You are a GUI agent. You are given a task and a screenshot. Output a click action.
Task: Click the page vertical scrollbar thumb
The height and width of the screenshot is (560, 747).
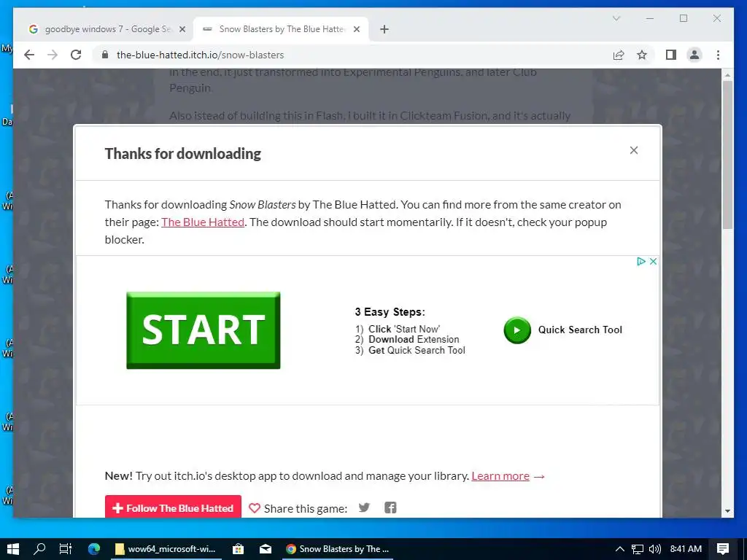pyautogui.click(x=727, y=155)
